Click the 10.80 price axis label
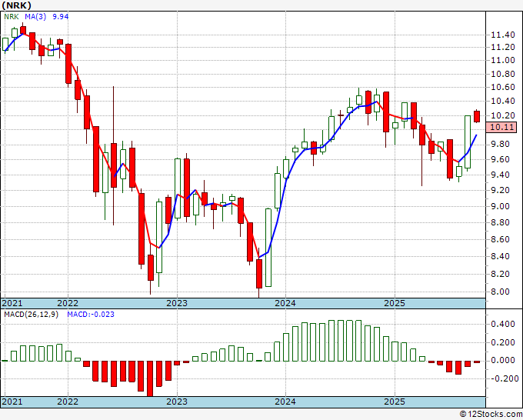This screenshot has height=420, width=523. click(x=503, y=74)
